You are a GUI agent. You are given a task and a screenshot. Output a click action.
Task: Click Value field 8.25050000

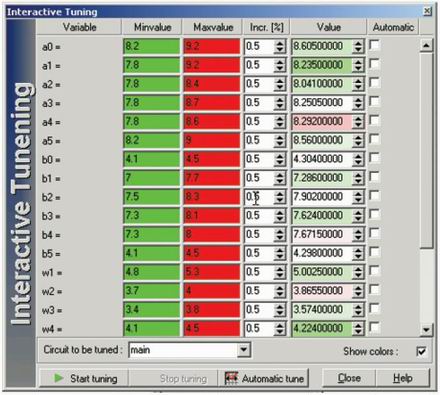[322, 103]
